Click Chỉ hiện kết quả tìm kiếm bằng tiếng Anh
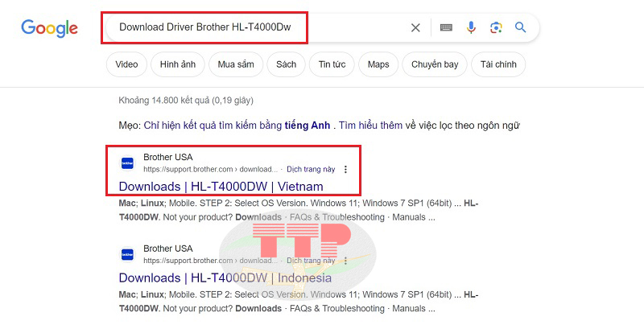The height and width of the screenshot is (329, 644). point(237,125)
